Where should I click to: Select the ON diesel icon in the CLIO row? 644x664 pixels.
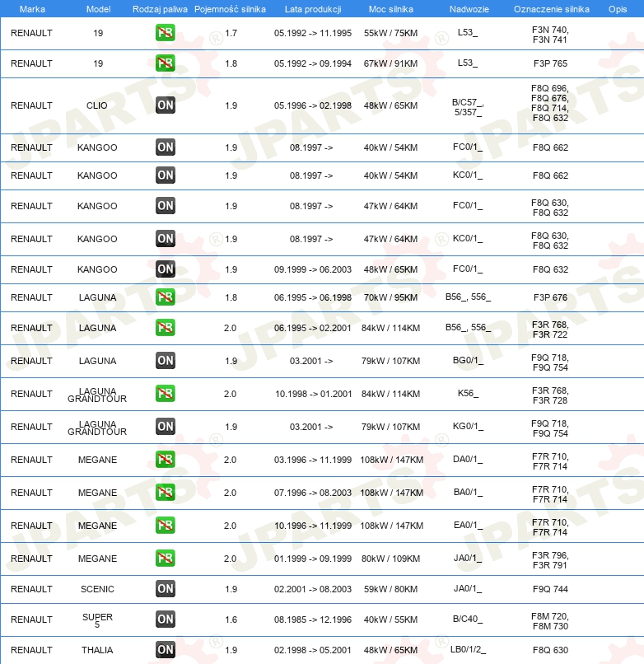click(x=165, y=105)
